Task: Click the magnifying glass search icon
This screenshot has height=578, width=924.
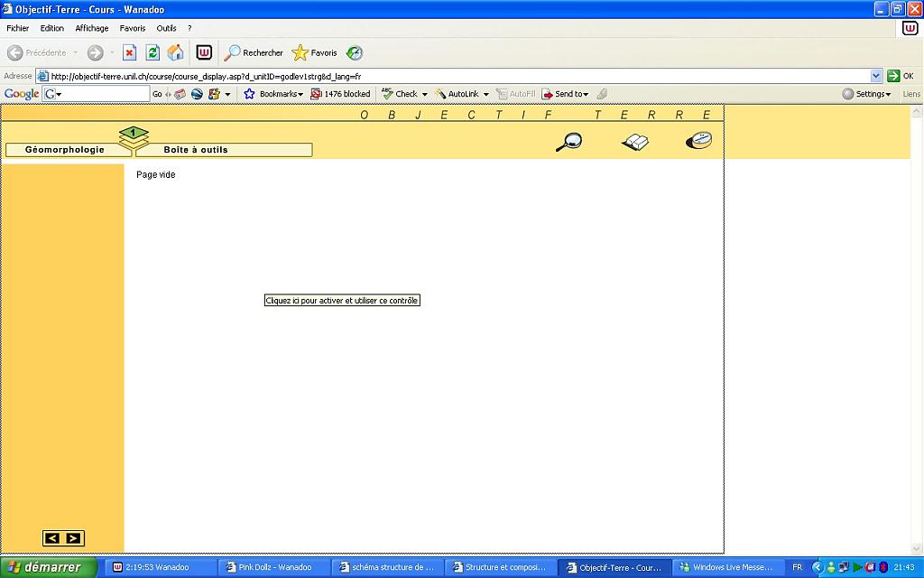Action: click(x=568, y=142)
